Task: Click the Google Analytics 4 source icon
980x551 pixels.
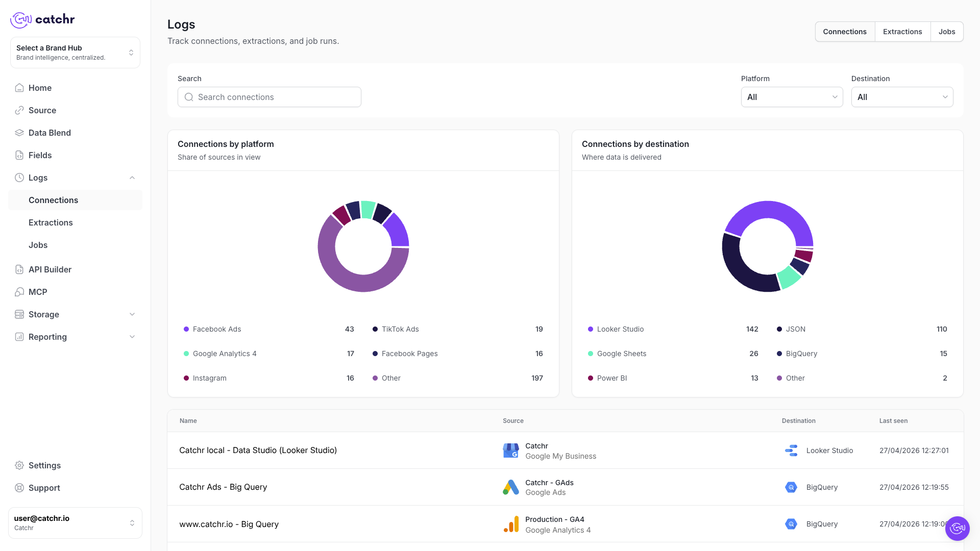Action: click(x=511, y=524)
